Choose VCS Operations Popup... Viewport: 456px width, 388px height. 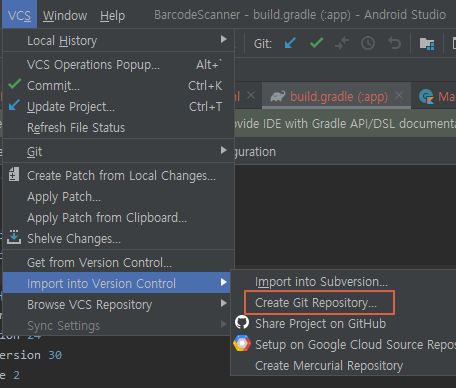(x=118, y=64)
